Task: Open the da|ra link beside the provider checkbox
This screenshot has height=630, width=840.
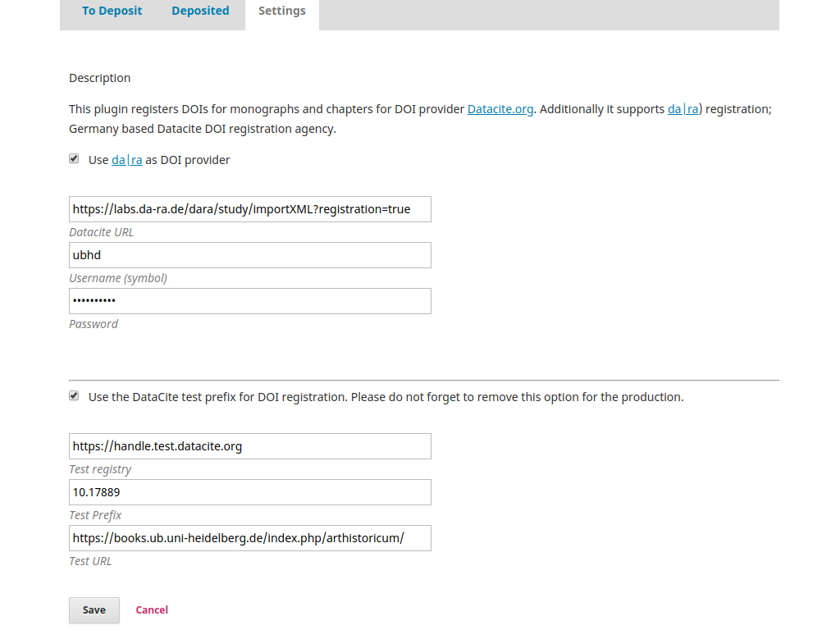Action: tap(127, 160)
